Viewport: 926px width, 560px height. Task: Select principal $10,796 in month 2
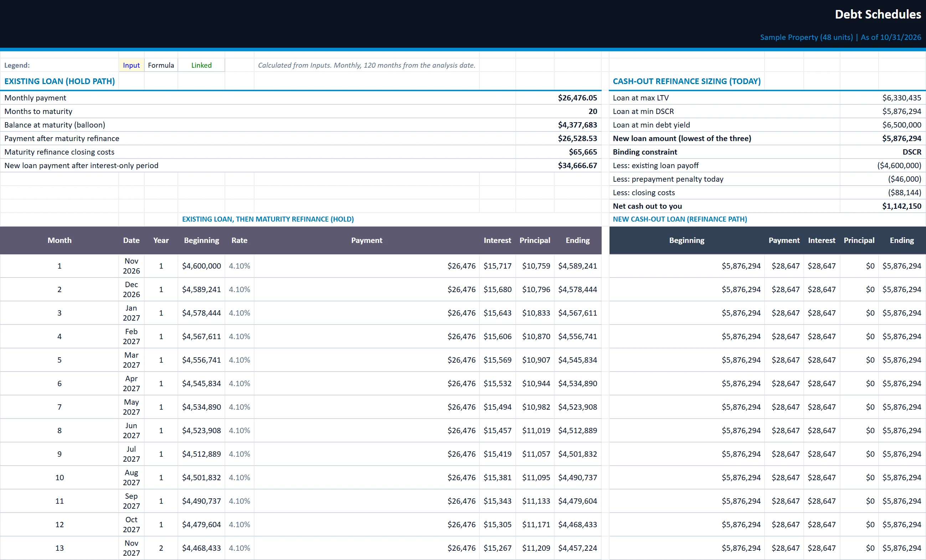tap(535, 290)
